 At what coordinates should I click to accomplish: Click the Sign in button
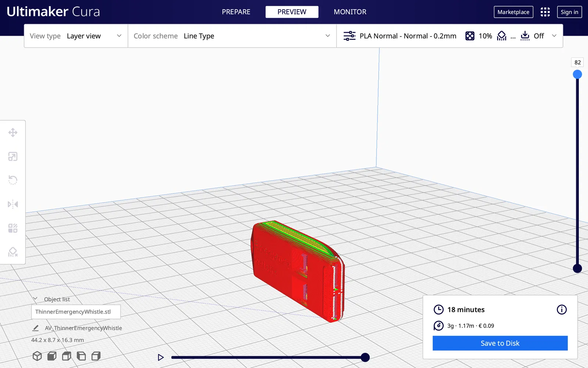click(569, 12)
